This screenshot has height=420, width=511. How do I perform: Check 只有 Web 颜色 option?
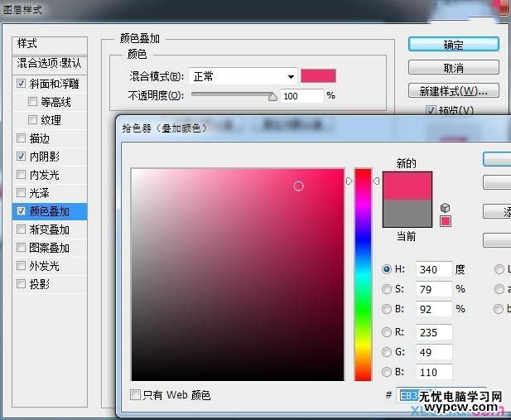pyautogui.click(x=135, y=395)
